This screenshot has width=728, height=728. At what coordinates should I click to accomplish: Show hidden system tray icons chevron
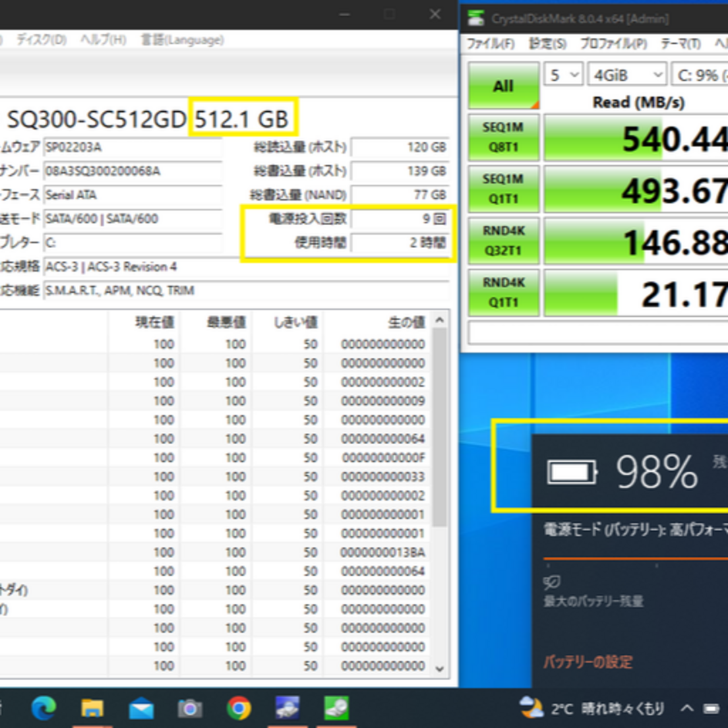pos(687,708)
